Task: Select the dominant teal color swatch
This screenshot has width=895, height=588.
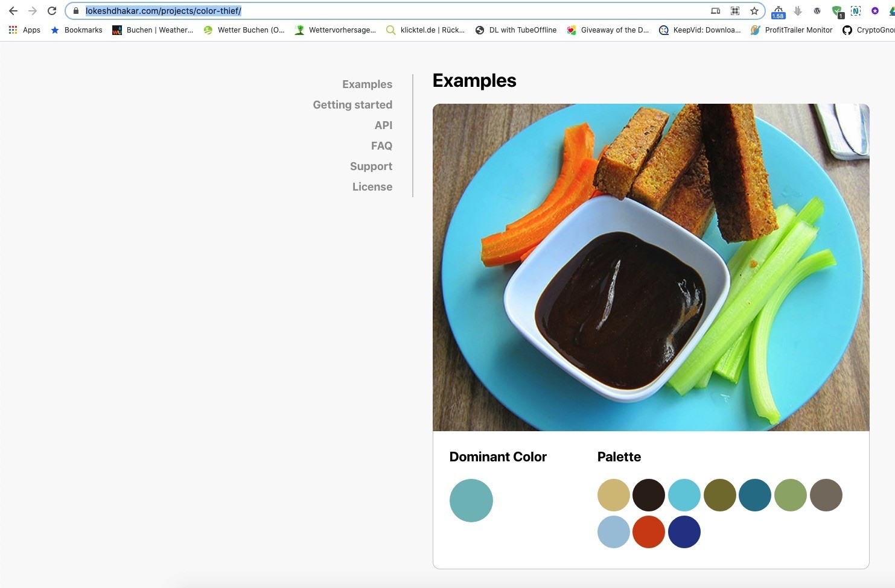Action: [x=471, y=501]
